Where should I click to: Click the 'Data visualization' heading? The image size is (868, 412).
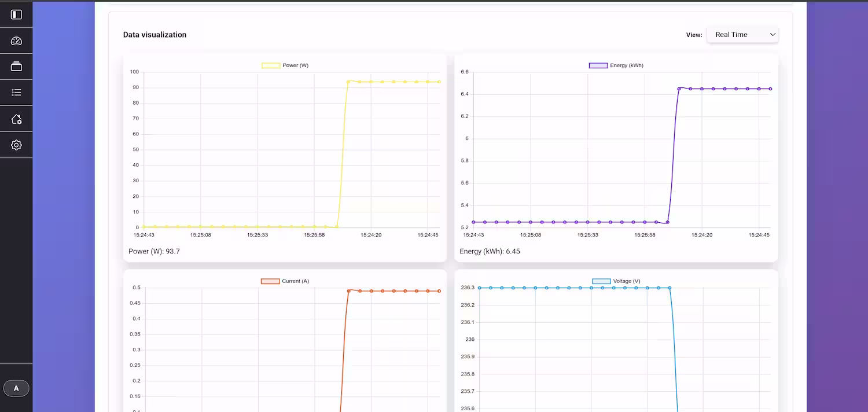point(155,35)
